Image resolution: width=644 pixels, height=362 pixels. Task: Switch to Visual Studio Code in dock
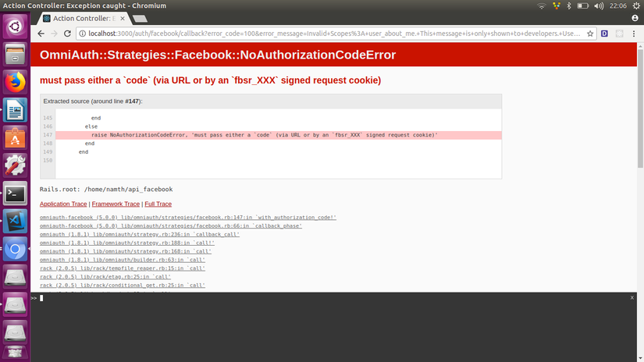[x=15, y=222]
